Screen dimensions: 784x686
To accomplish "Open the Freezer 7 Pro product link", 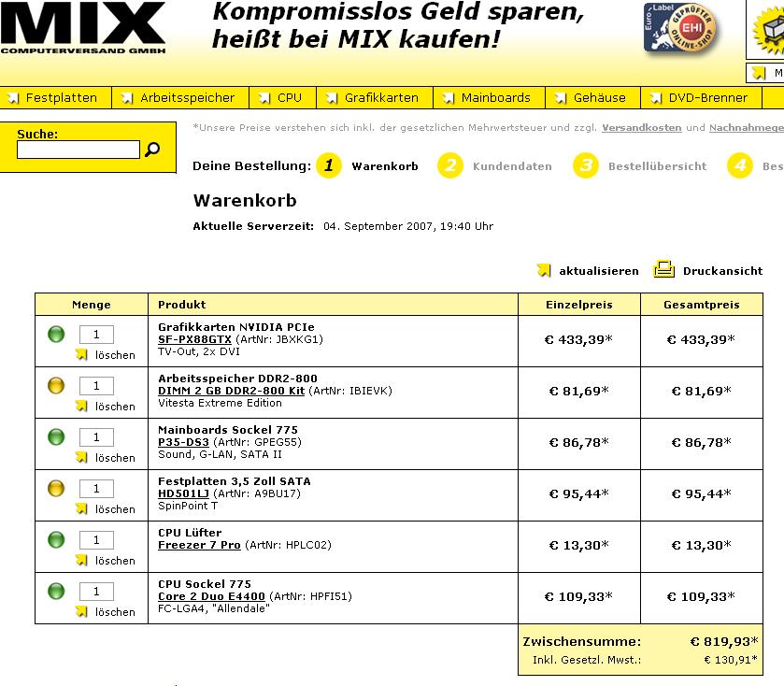I will (x=199, y=545).
